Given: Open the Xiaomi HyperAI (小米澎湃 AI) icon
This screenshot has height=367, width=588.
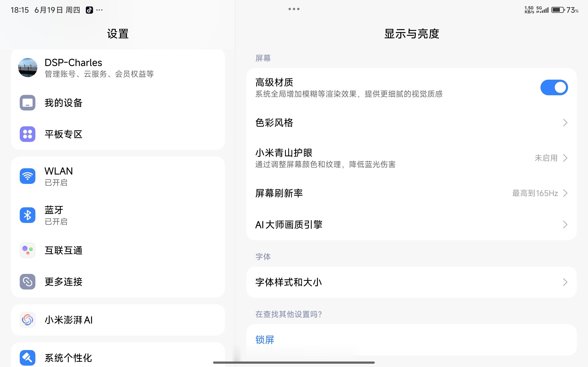Looking at the screenshot, I should [27, 320].
